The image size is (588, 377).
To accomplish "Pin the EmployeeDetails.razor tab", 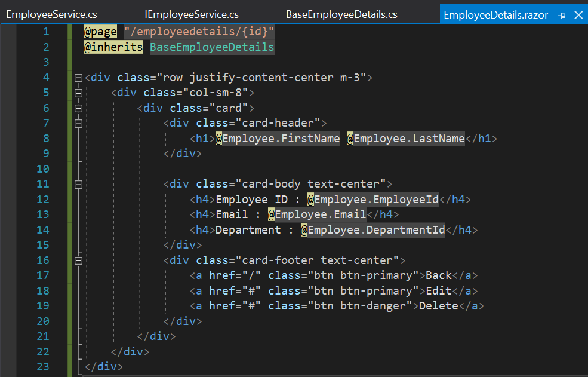I will [x=562, y=16].
